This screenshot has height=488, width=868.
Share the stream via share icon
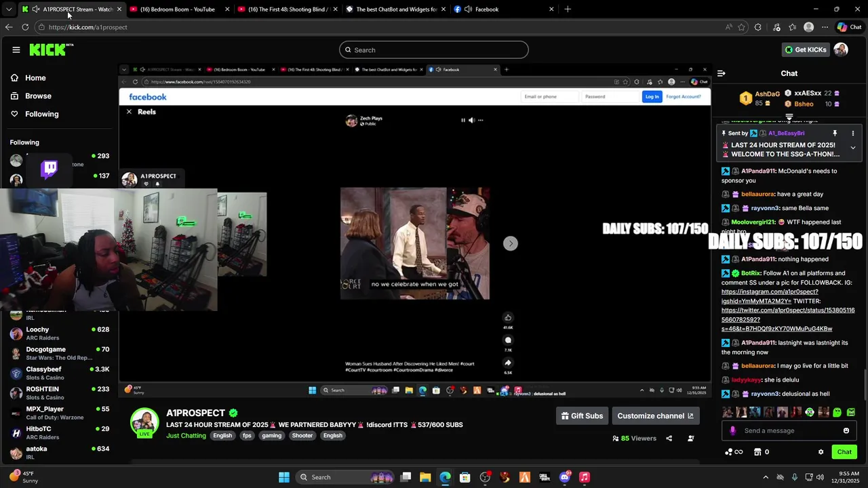pyautogui.click(x=669, y=439)
